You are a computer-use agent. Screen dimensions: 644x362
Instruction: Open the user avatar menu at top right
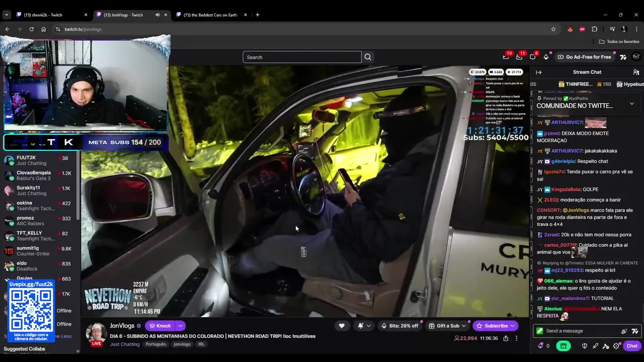click(x=636, y=57)
